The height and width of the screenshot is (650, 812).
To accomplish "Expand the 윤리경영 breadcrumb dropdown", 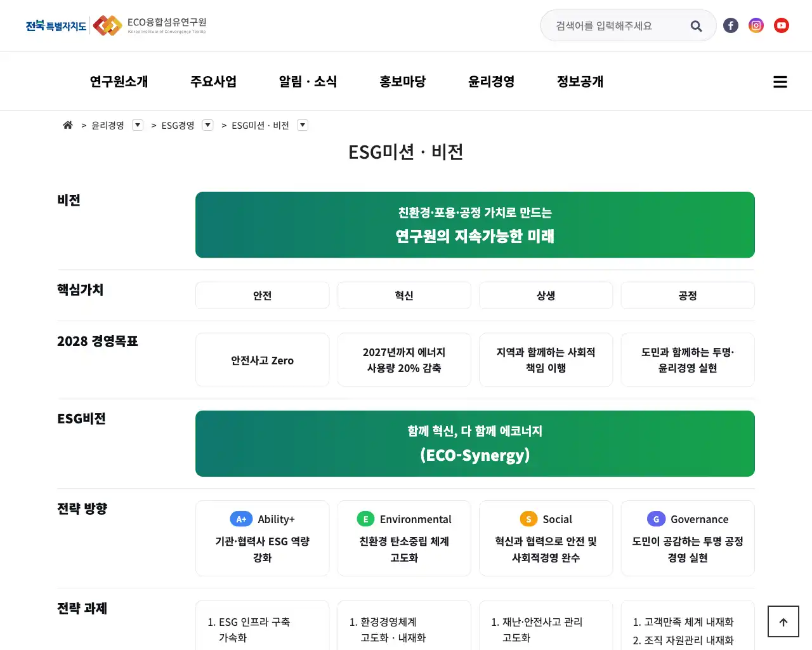I will [138, 125].
